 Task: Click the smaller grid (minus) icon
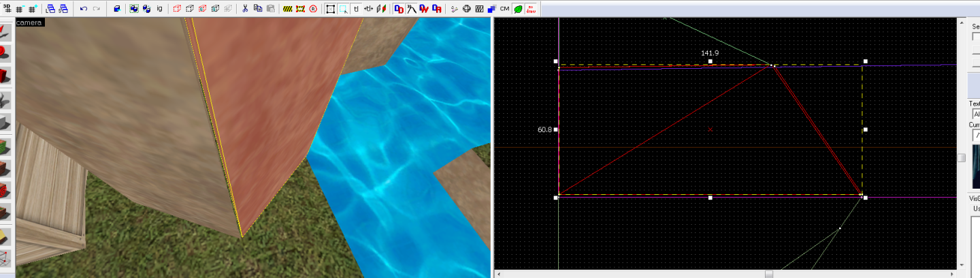pos(20,9)
